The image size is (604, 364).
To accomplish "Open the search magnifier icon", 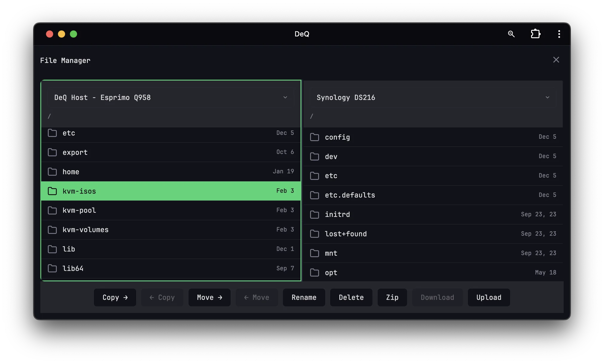I will (511, 34).
